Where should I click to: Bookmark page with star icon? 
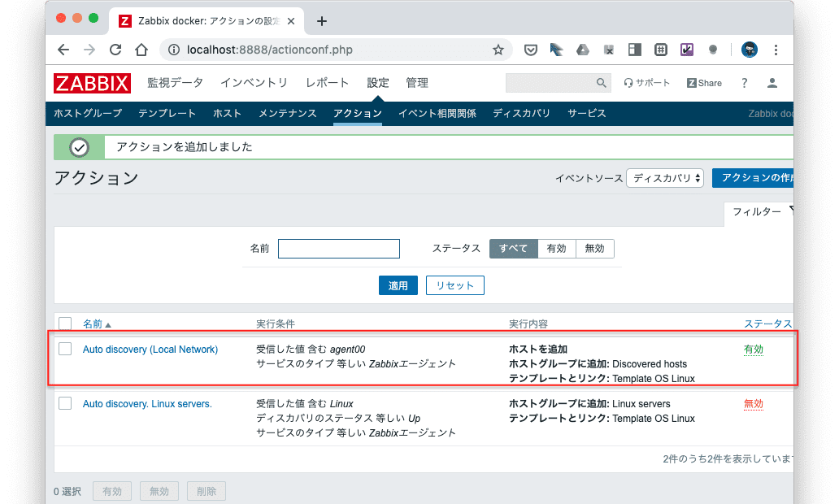pyautogui.click(x=498, y=50)
